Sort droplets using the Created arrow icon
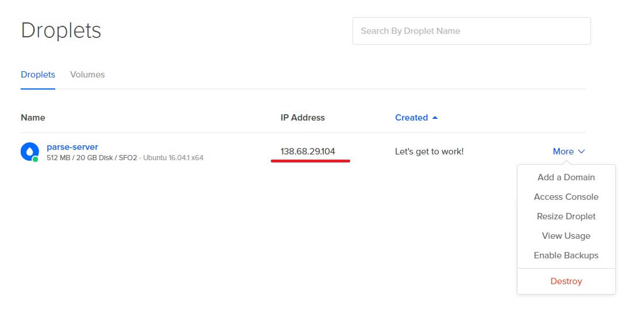Screen dimensions: 644x310 435,118
